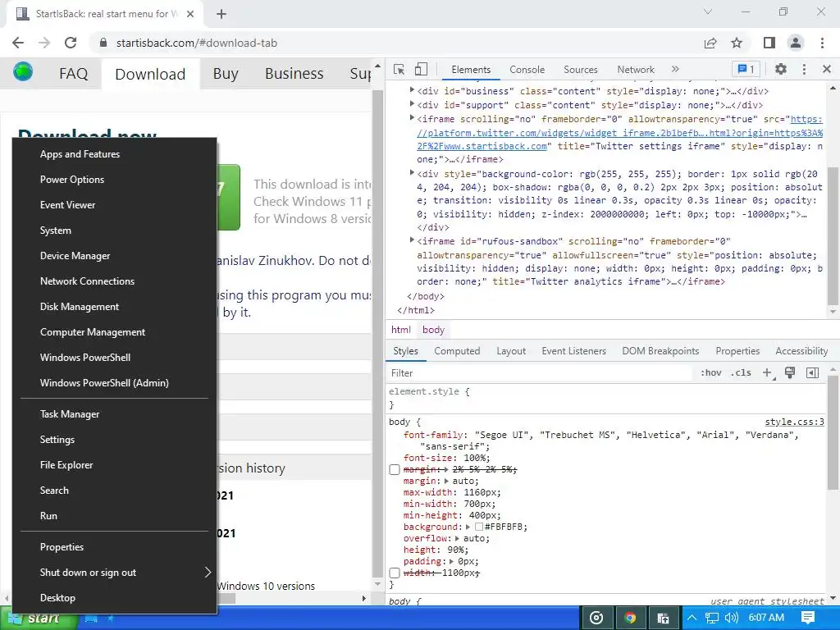The image size is (840, 630).
Task: Click the Chrome back arrow
Action: [18, 43]
